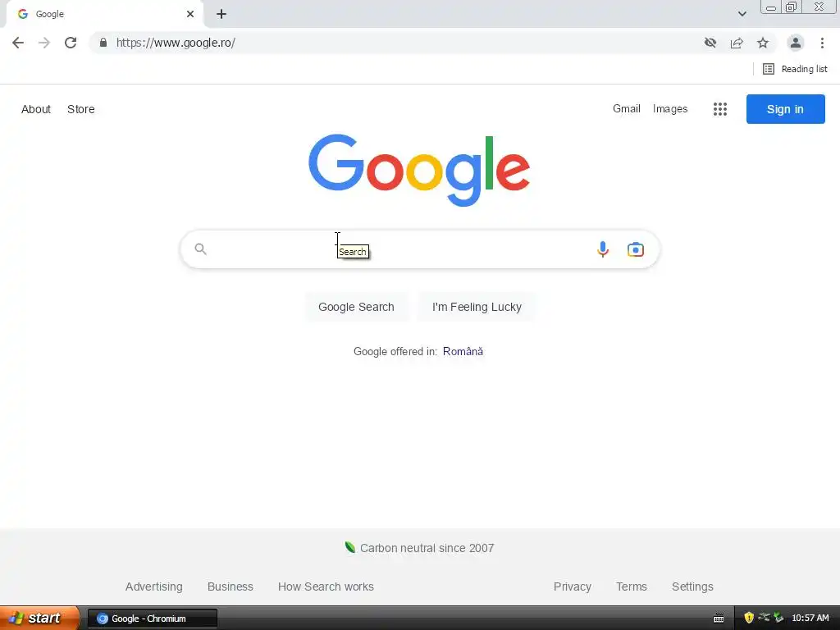View site info via the padlock icon
The image size is (840, 630).
(103, 43)
